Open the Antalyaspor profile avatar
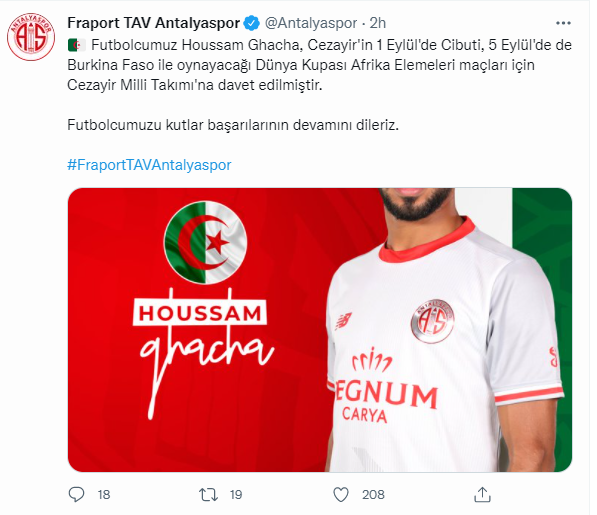This screenshot has width=597, height=515. pyautogui.click(x=31, y=37)
